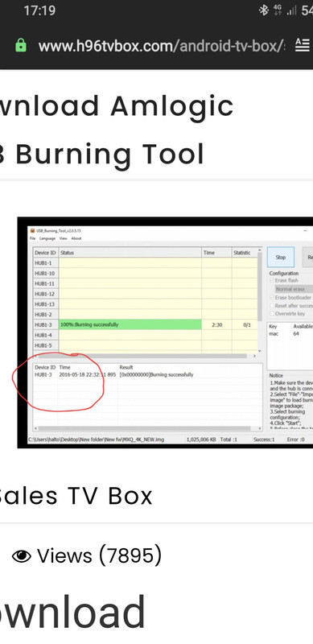Toggle Reset after success checkbox

point(272,306)
